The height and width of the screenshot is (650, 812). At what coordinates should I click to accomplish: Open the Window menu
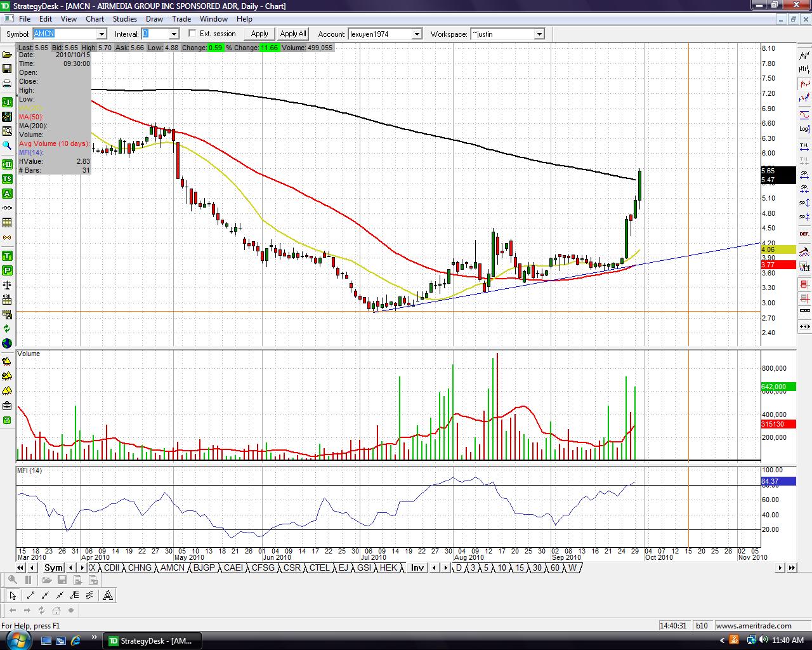[x=214, y=19]
